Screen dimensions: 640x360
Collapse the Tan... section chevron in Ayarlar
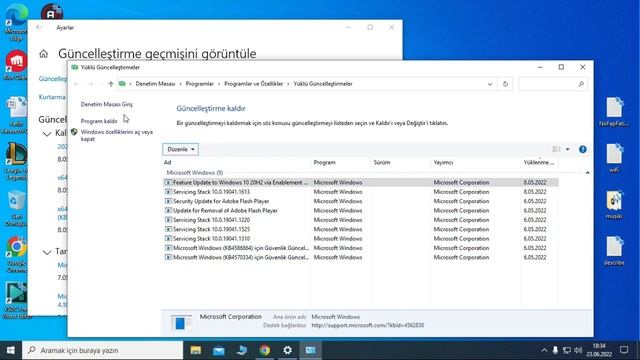point(47,253)
